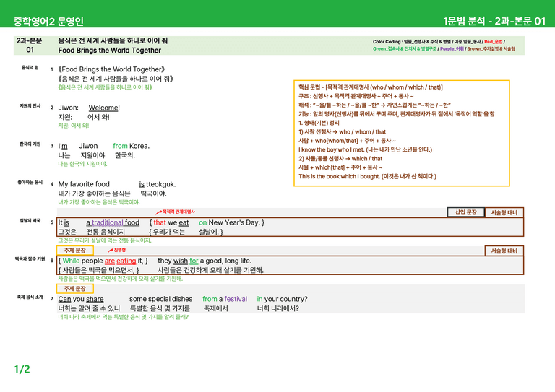This screenshot has height=392, width=555.
Task: Click the side label '좋아하는 음식'
Action: (x=30, y=182)
